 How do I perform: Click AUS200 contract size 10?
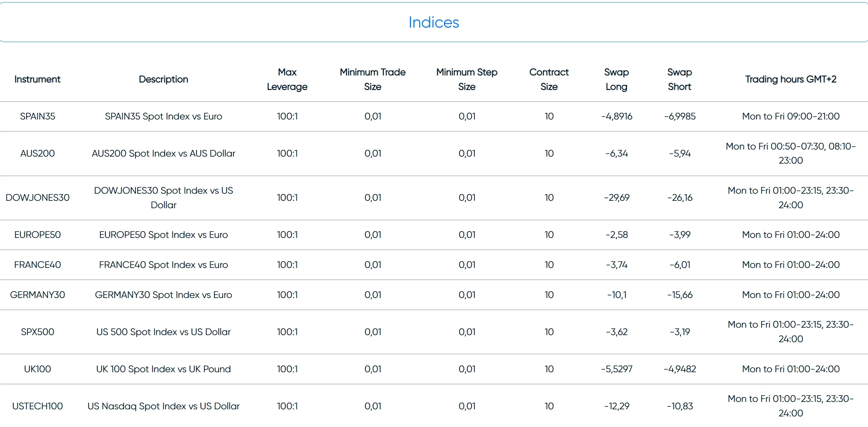pyautogui.click(x=549, y=153)
